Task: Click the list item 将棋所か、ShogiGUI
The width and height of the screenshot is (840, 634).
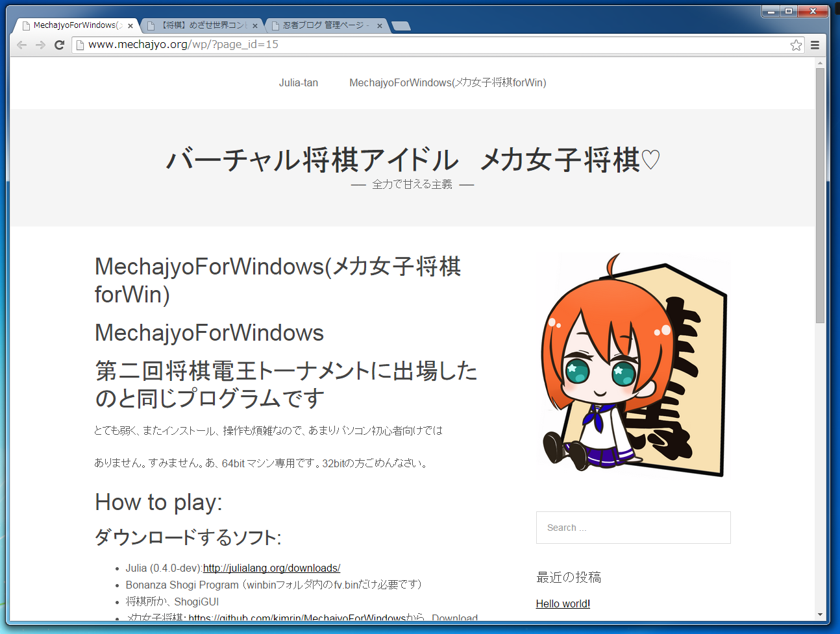Action: (x=172, y=602)
